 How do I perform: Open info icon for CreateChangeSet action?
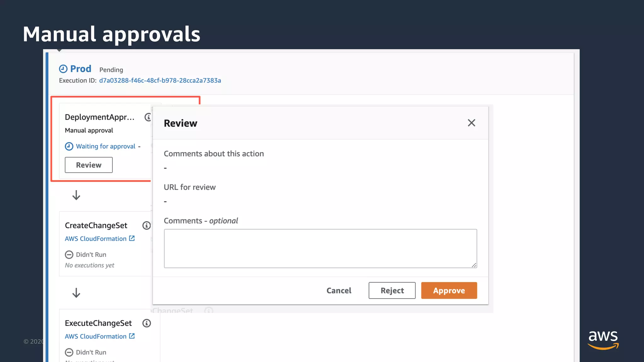(147, 225)
